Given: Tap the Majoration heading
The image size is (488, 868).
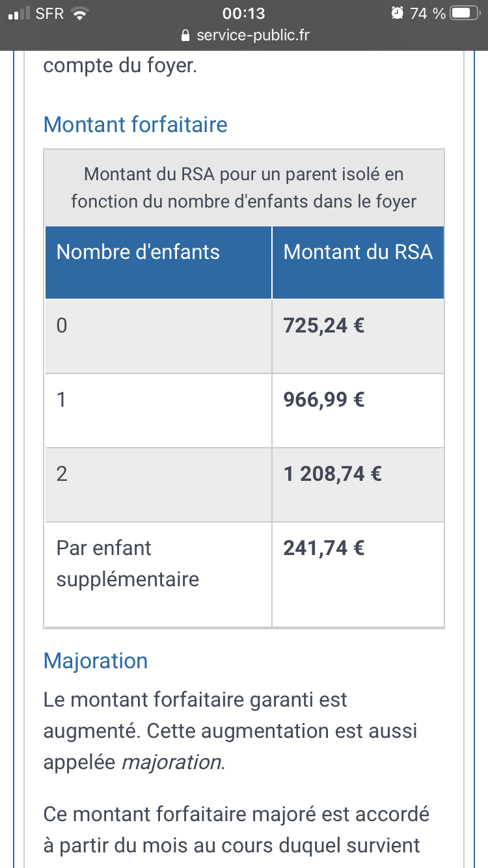Looking at the screenshot, I should click(96, 660).
